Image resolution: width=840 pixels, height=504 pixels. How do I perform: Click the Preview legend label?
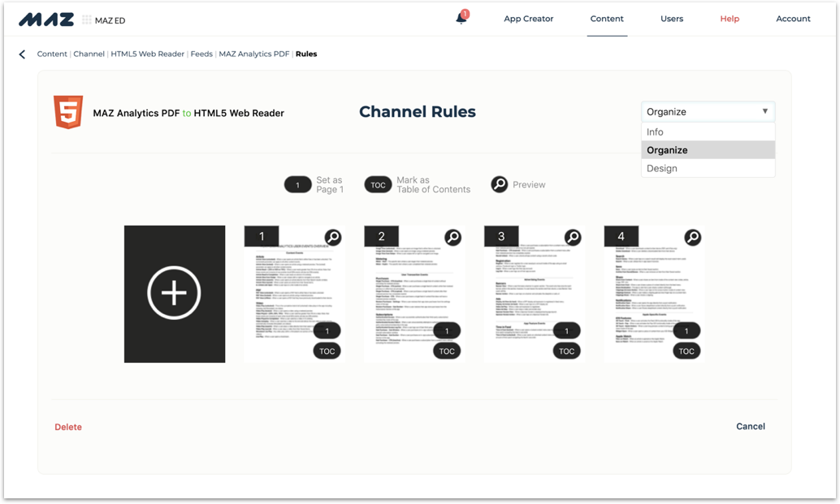(529, 184)
